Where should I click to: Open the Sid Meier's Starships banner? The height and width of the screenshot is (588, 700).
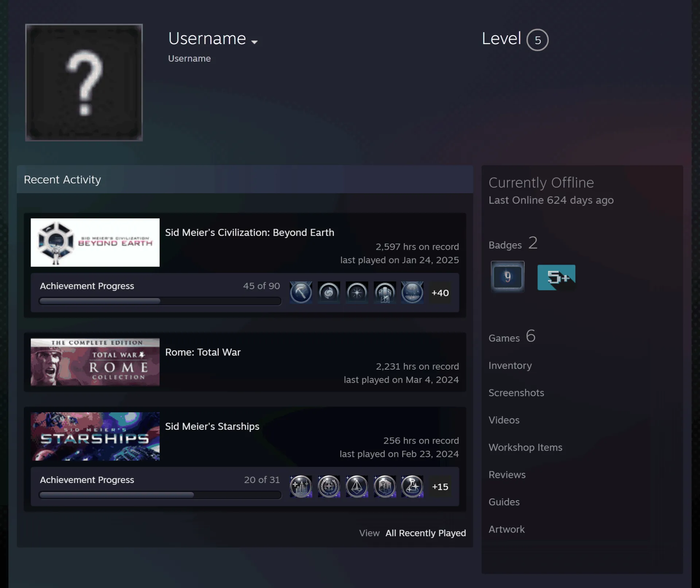click(95, 436)
